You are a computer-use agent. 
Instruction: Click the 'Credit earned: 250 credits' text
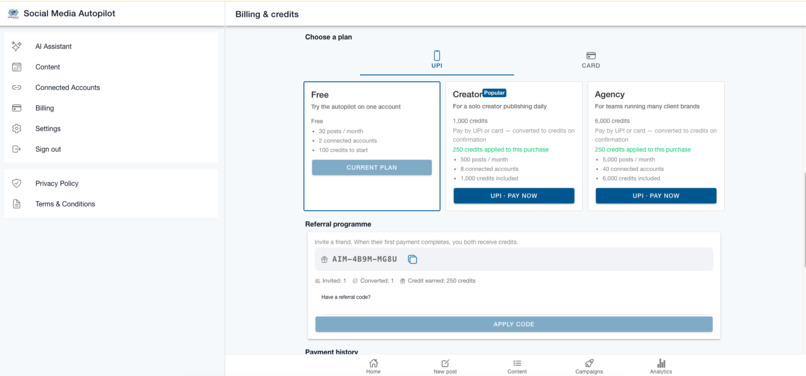[442, 281]
